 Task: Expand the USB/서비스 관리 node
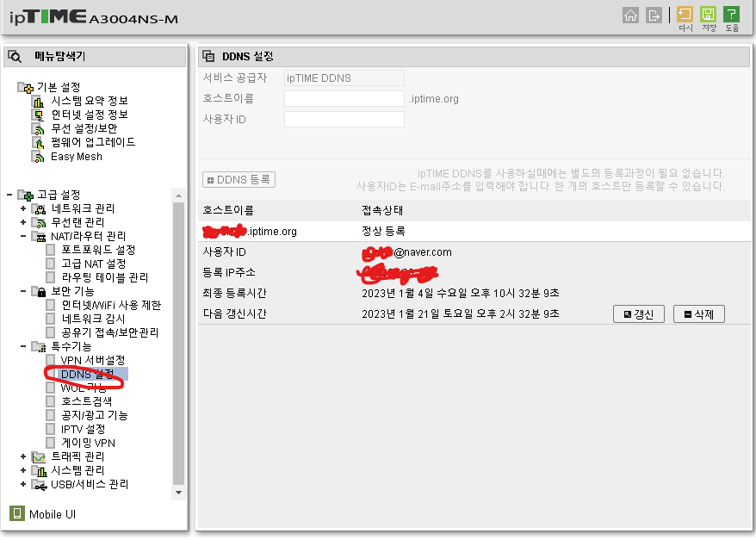point(23,484)
